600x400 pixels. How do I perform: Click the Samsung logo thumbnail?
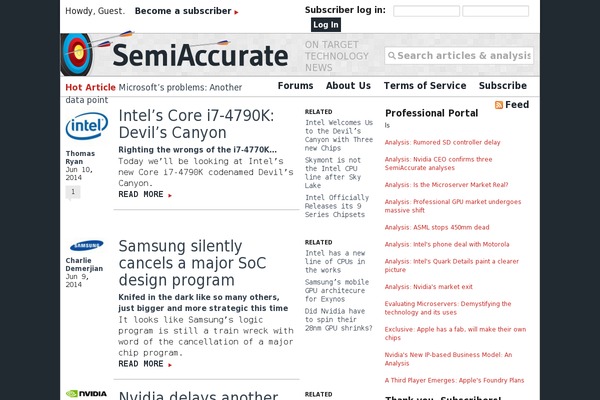[x=86, y=245]
